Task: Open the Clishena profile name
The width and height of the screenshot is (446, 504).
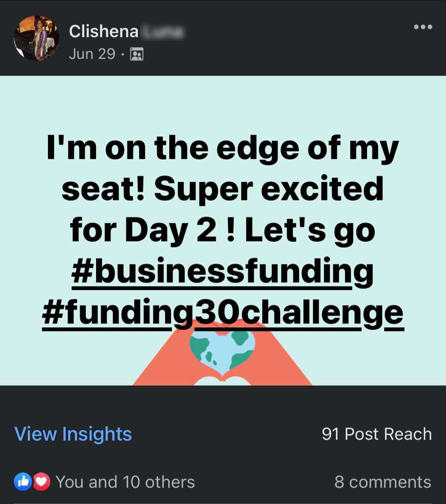Action: (104, 31)
